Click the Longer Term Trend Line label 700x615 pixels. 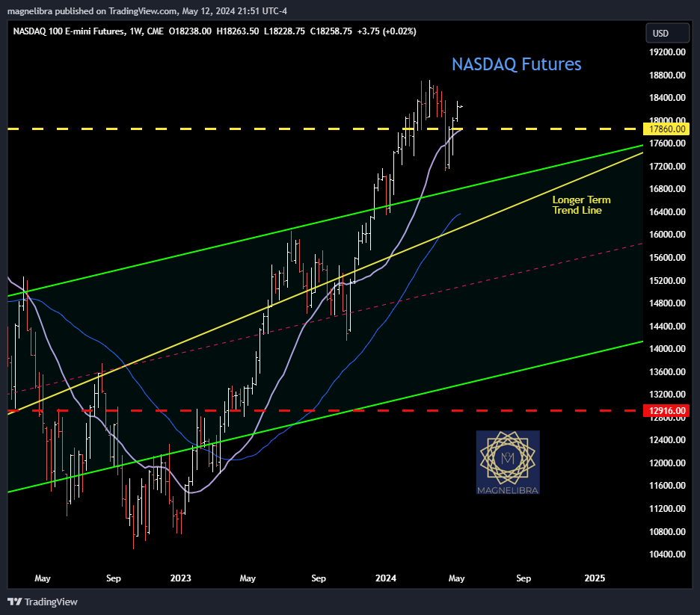[x=581, y=205]
